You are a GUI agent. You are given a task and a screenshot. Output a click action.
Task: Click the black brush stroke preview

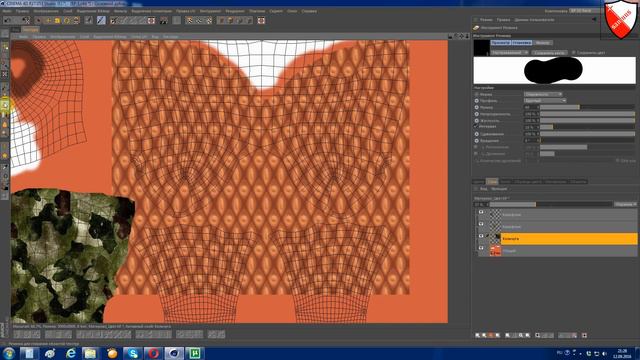tap(554, 70)
